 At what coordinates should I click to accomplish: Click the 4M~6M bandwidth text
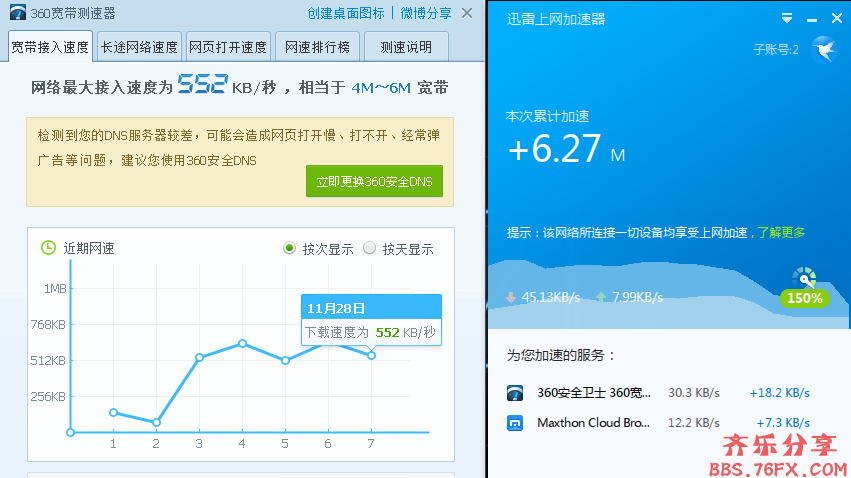pyautogui.click(x=381, y=87)
